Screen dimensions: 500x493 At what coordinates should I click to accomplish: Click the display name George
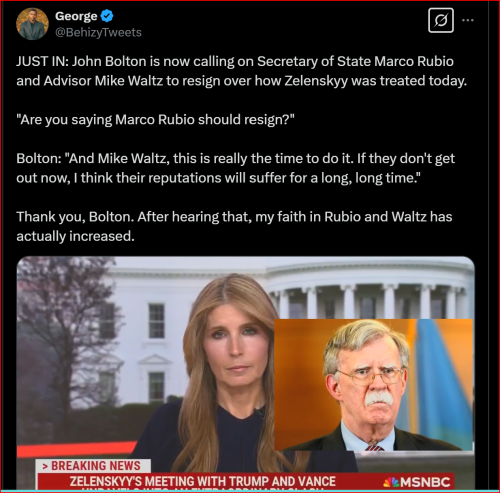click(x=76, y=16)
